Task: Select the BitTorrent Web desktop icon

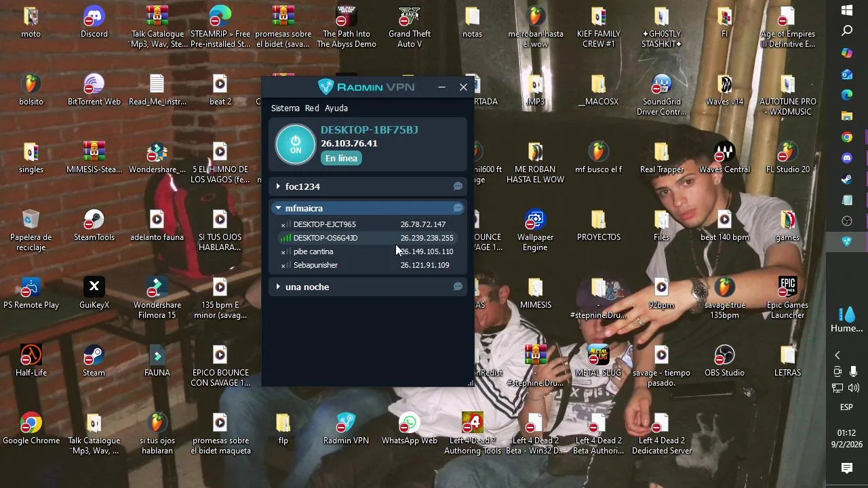Action: click(x=94, y=90)
